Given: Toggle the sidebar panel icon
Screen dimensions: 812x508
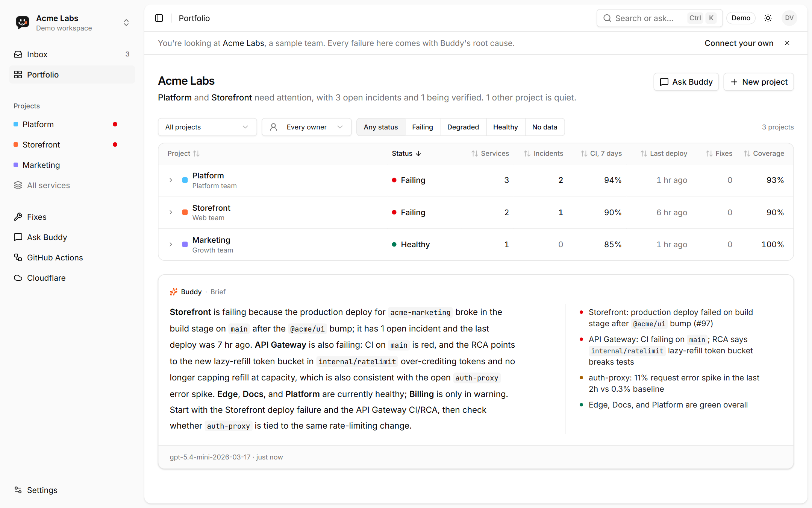Looking at the screenshot, I should coord(159,18).
